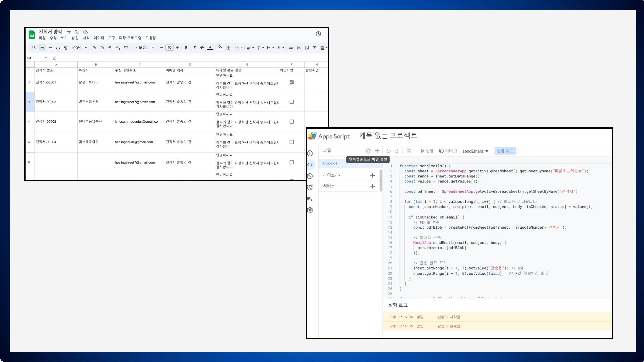This screenshot has height=362, width=644.
Task: Open Apps Script project settings gear icon
Action: tap(310, 210)
